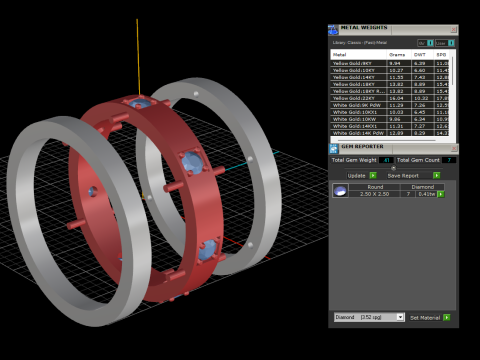Click the Update button label
This screenshot has height=360, width=480.
click(x=356, y=176)
